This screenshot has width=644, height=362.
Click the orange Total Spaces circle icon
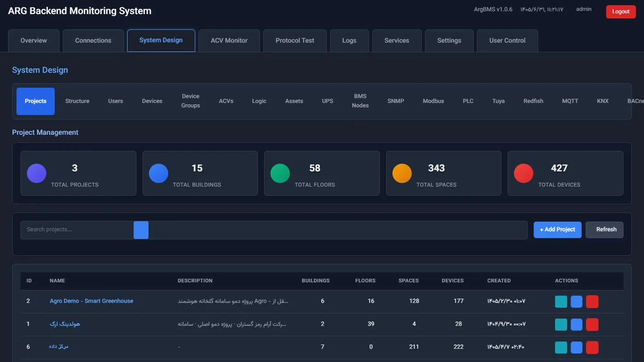(402, 174)
